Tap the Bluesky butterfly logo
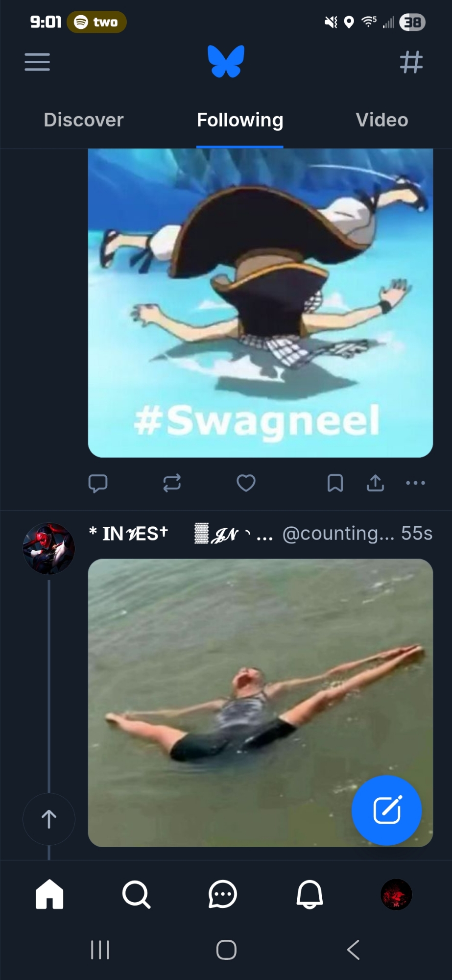This screenshot has height=980, width=452. (226, 62)
